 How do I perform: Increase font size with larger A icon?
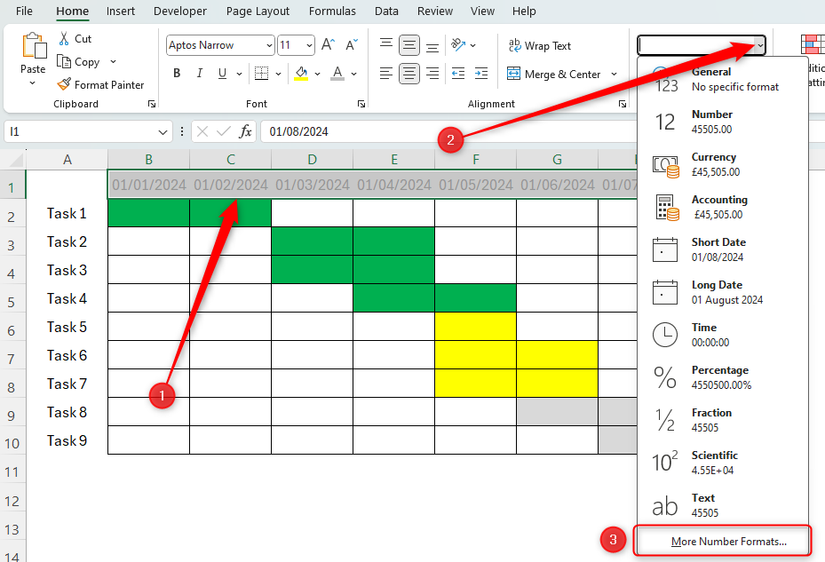pos(328,45)
